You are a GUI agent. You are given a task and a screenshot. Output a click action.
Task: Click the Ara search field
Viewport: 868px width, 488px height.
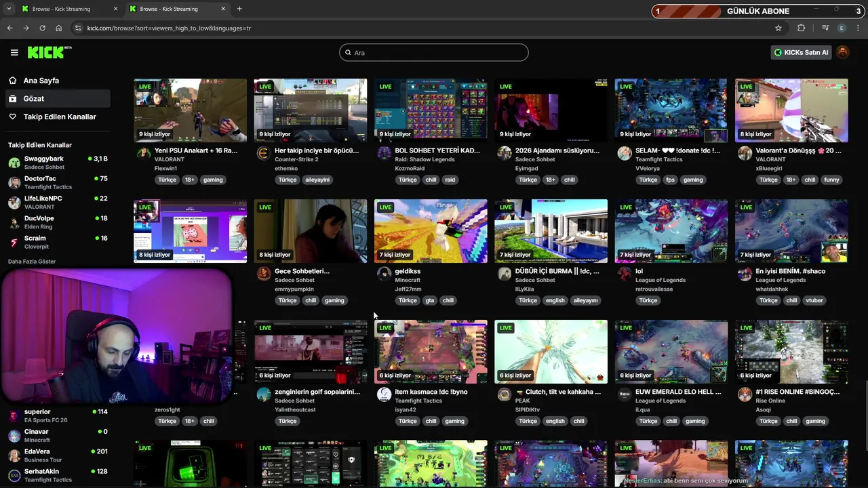434,52
